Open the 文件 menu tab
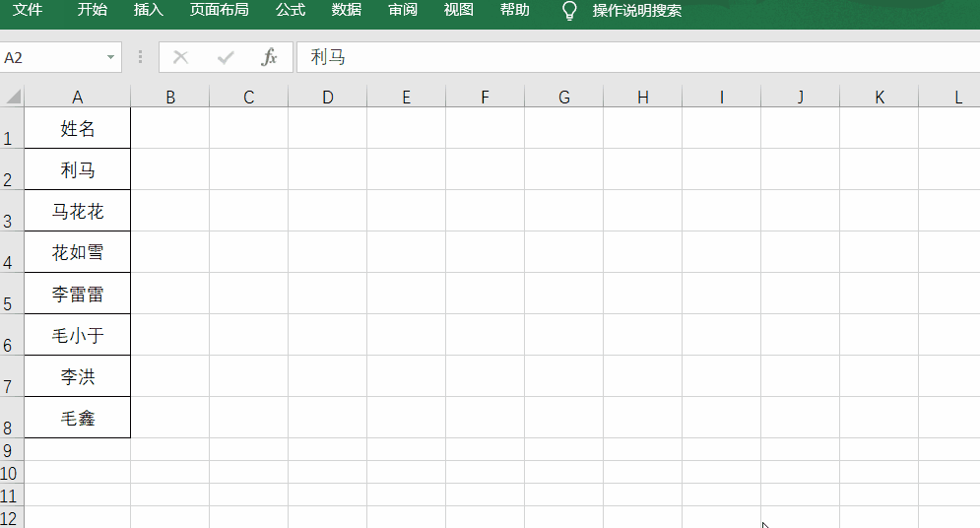 pos(28,10)
